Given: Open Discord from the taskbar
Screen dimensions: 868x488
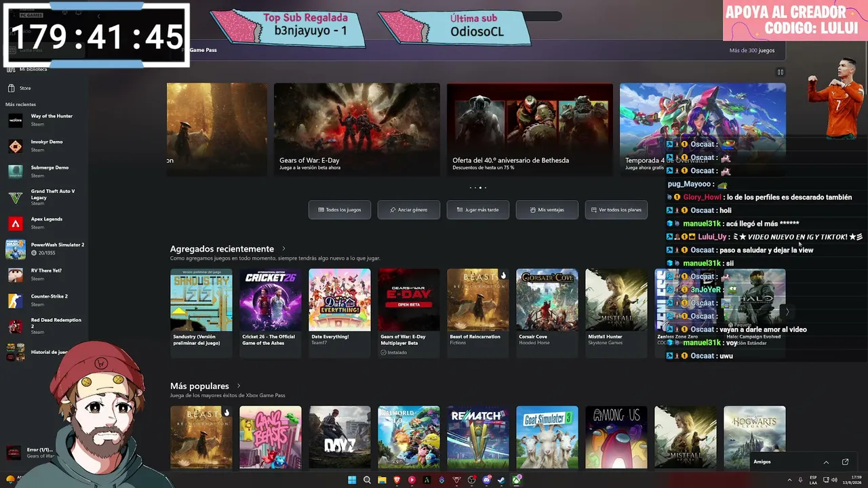Looking at the screenshot, I should coord(486,480).
